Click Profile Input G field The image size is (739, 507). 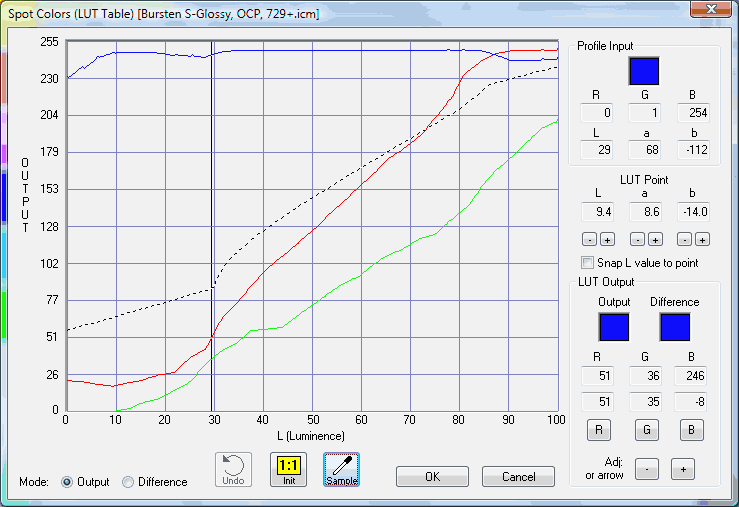tap(644, 113)
